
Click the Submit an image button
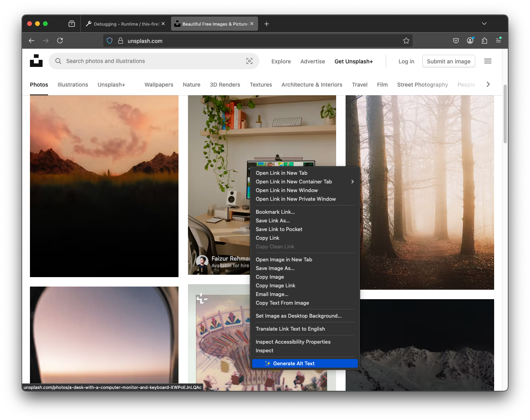click(448, 61)
